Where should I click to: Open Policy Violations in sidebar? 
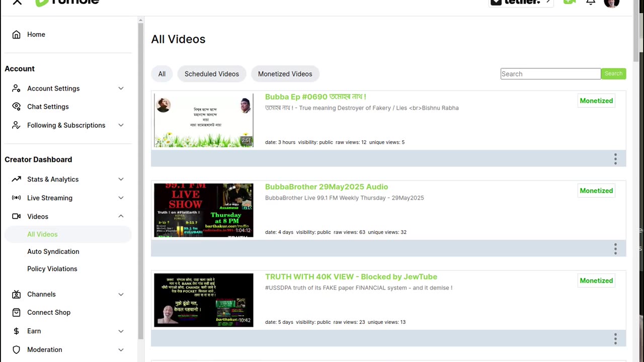(52, 268)
